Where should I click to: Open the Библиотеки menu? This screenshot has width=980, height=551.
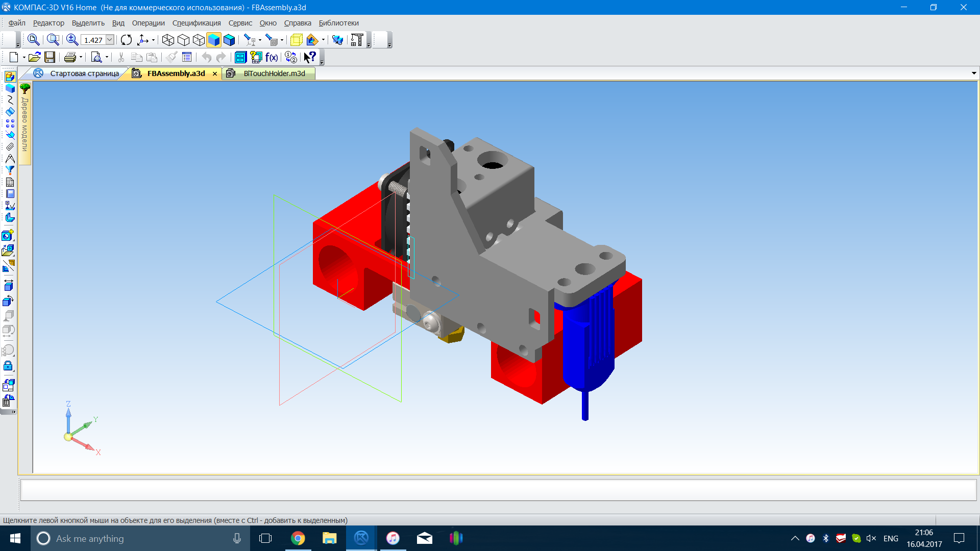click(338, 23)
